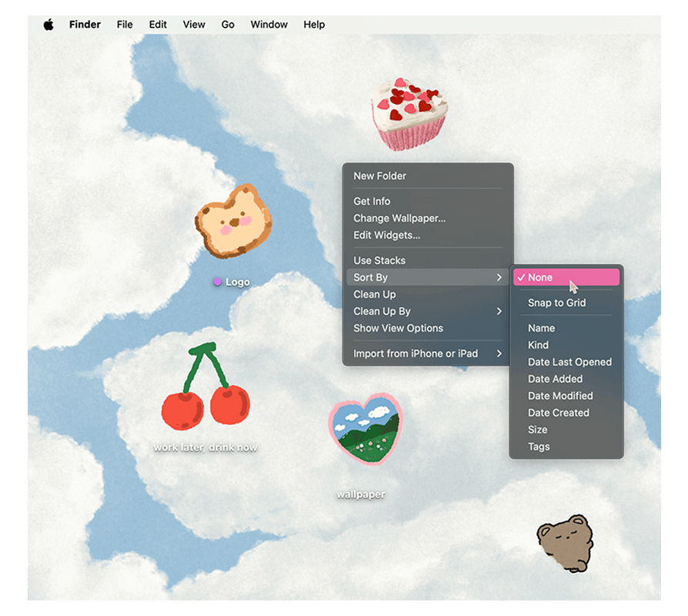Open the File menu
This screenshot has width=688, height=616.
pyautogui.click(x=125, y=25)
